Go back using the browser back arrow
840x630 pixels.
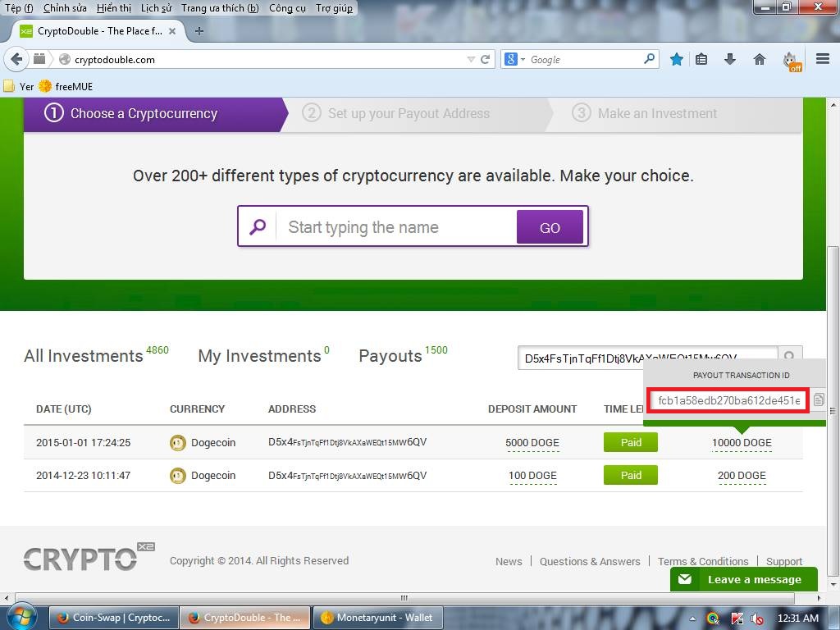pos(16,59)
